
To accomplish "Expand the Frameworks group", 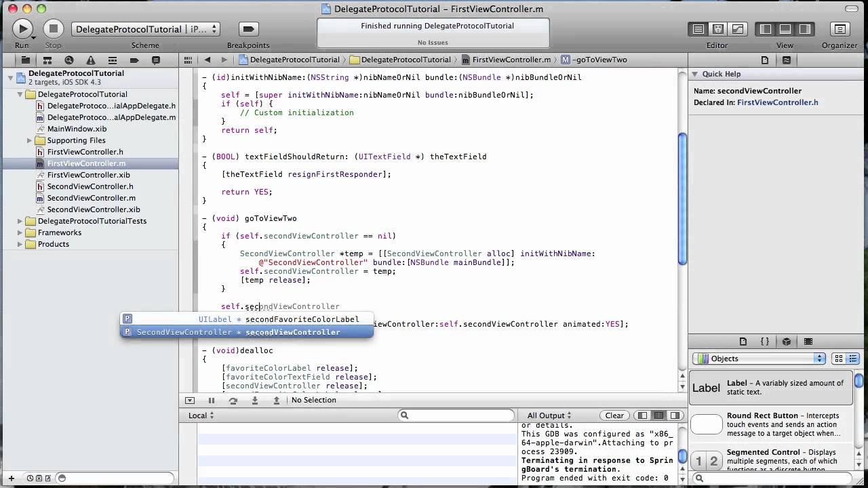I will pyautogui.click(x=20, y=232).
